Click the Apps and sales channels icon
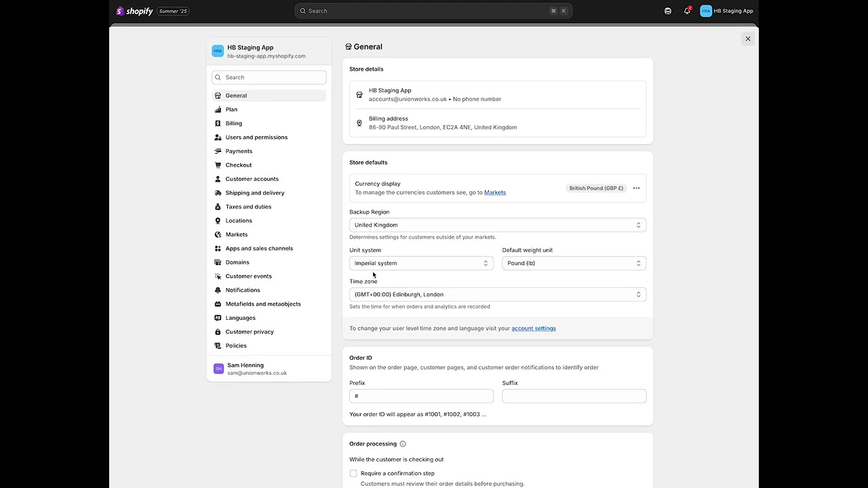Screen dimensions: 868x488 tap(218, 249)
